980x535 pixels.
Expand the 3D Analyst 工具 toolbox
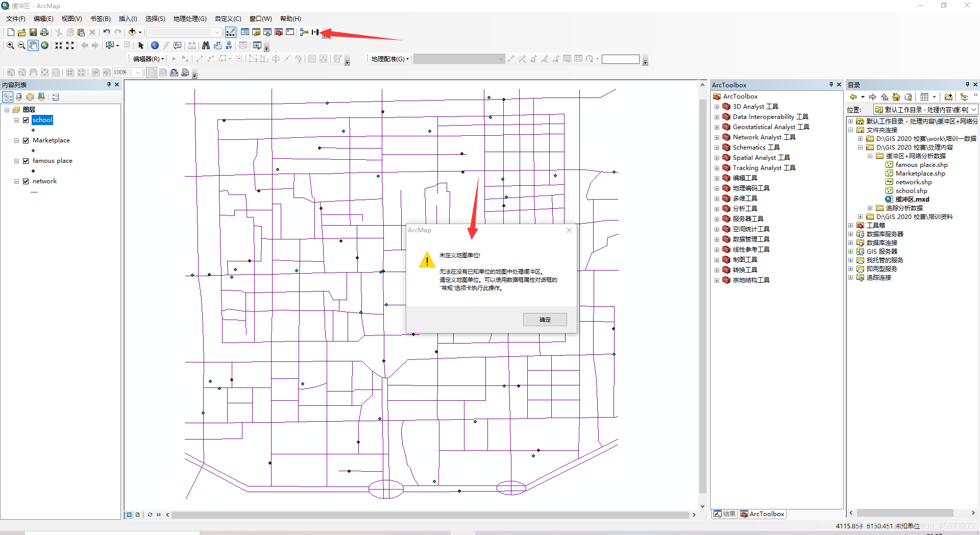(717, 107)
